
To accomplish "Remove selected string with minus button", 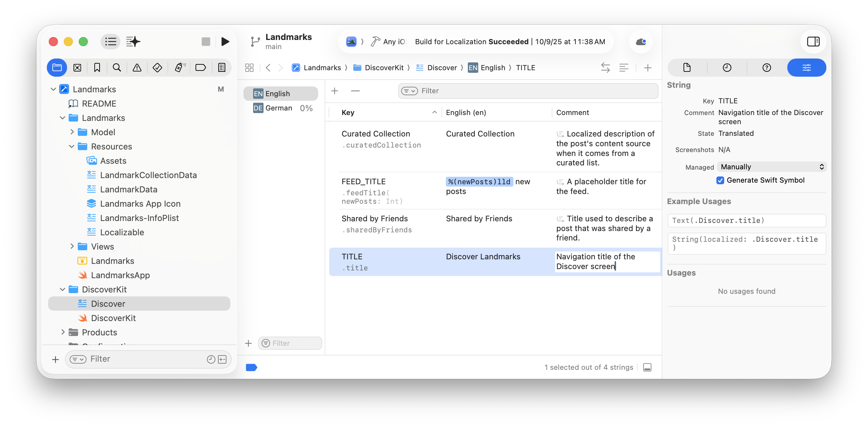I will point(355,91).
